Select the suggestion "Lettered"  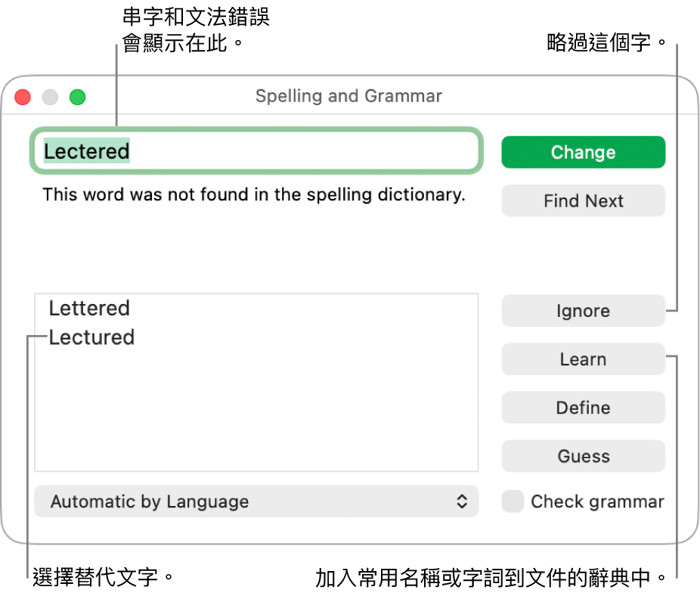(89, 309)
